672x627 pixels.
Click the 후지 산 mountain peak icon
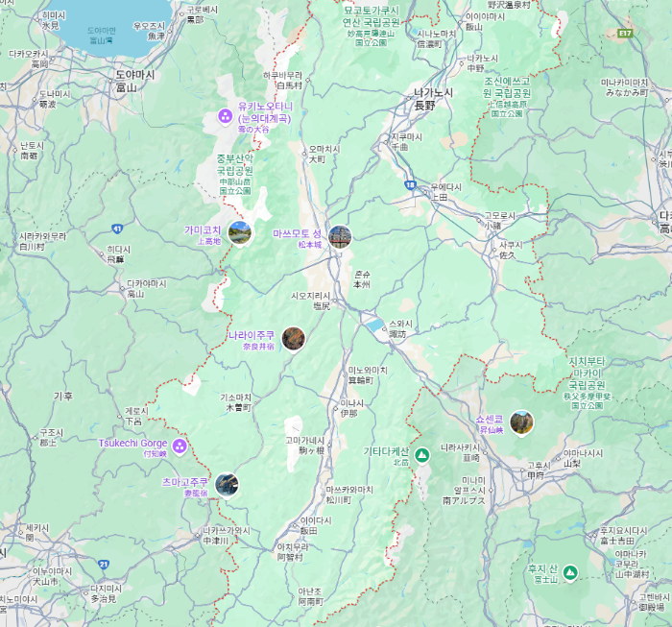570,572
